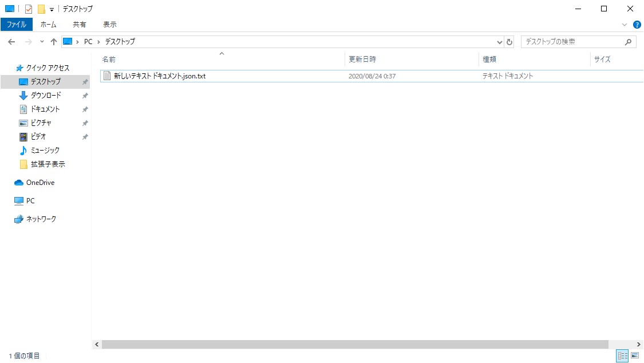Switch to large thumbnail view in the status bar
644x363 pixels.
(635, 356)
